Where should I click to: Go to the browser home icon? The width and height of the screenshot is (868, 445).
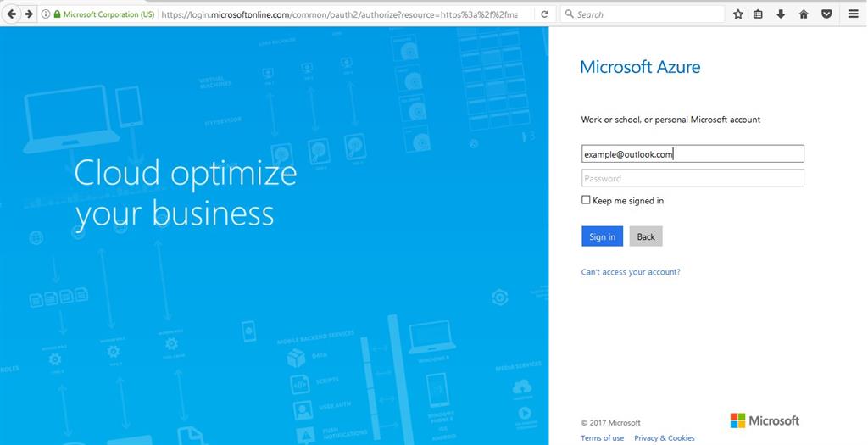click(804, 14)
